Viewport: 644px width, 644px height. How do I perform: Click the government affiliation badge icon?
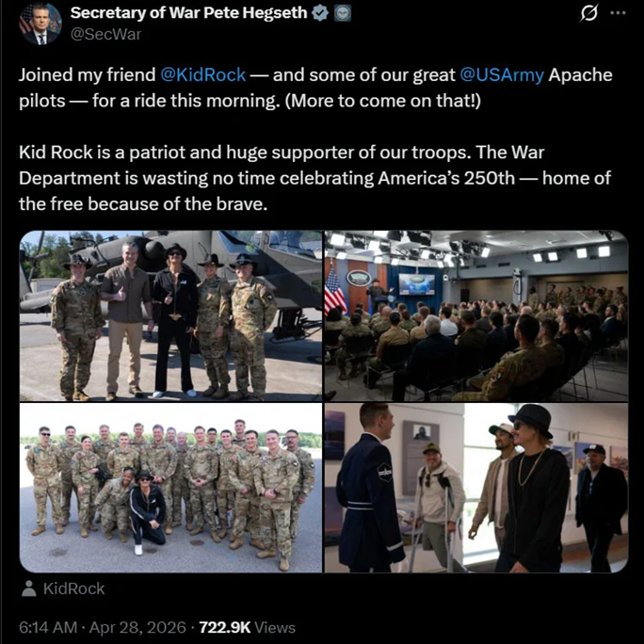click(x=342, y=13)
